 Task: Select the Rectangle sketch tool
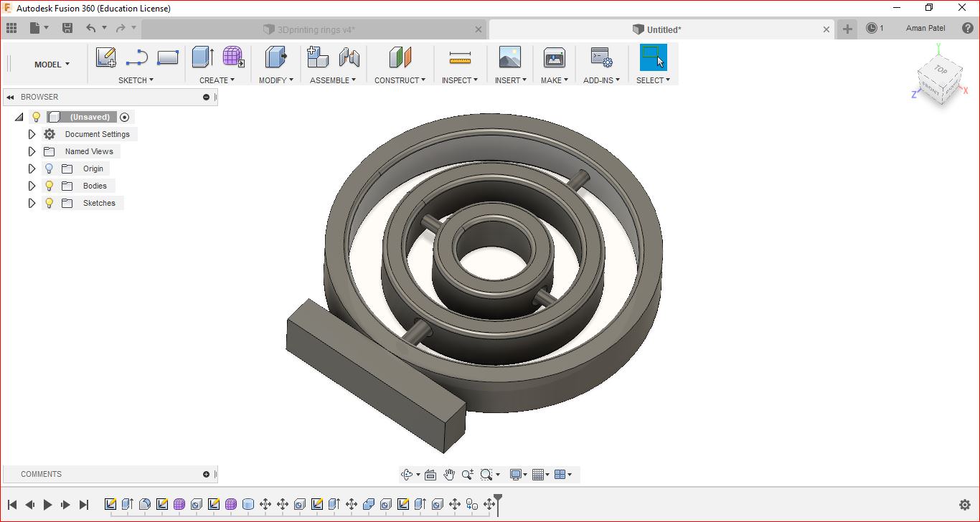167,57
